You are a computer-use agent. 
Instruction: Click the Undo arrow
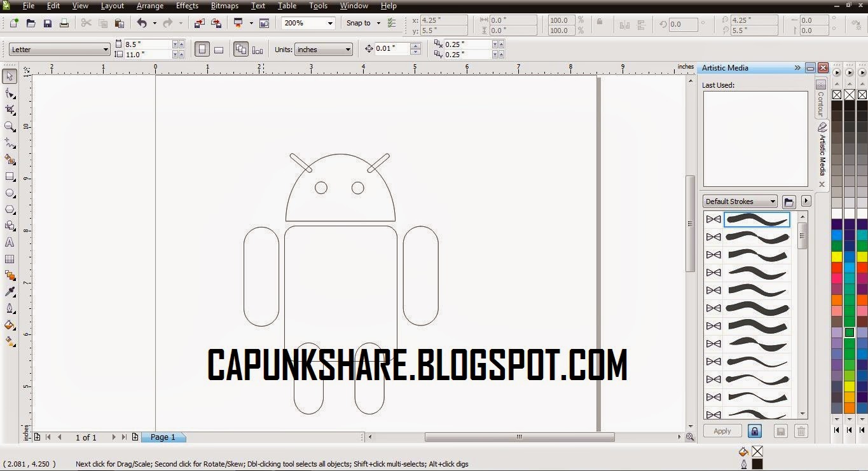[142, 23]
